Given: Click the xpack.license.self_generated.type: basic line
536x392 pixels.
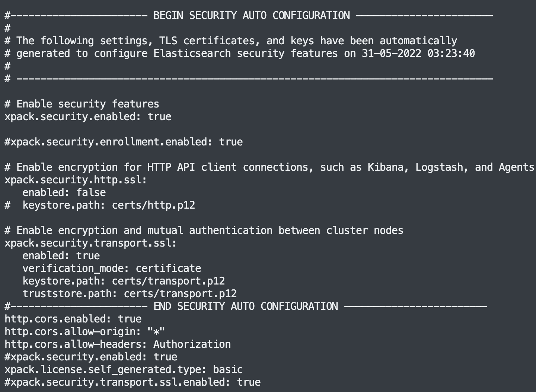Looking at the screenshot, I should [124, 370].
